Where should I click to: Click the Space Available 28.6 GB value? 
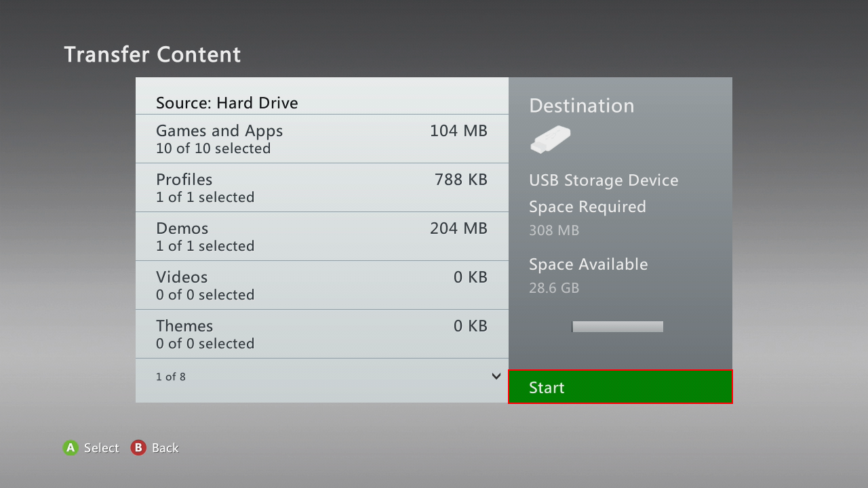[x=554, y=288]
